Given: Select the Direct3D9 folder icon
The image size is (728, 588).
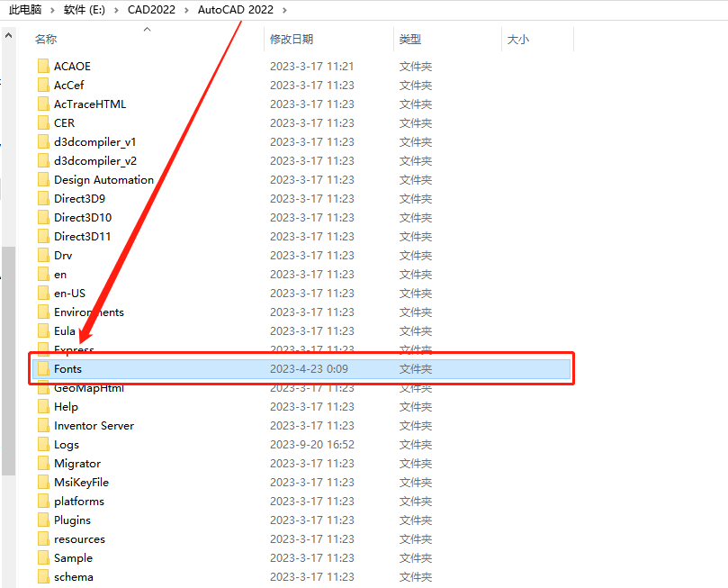Looking at the screenshot, I should pyautogui.click(x=43, y=198).
